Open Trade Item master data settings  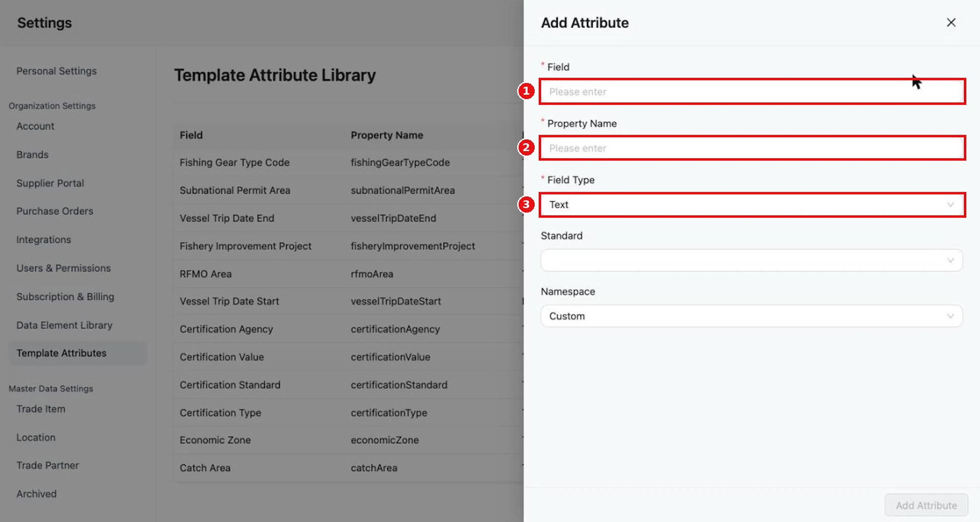[x=41, y=409]
